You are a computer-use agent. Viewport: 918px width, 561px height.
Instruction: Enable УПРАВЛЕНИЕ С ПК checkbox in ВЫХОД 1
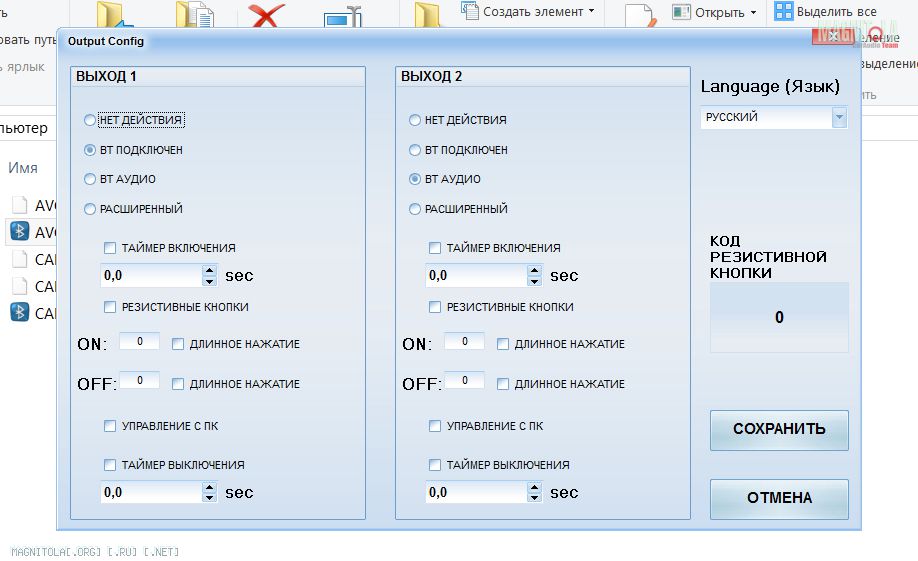(110, 426)
